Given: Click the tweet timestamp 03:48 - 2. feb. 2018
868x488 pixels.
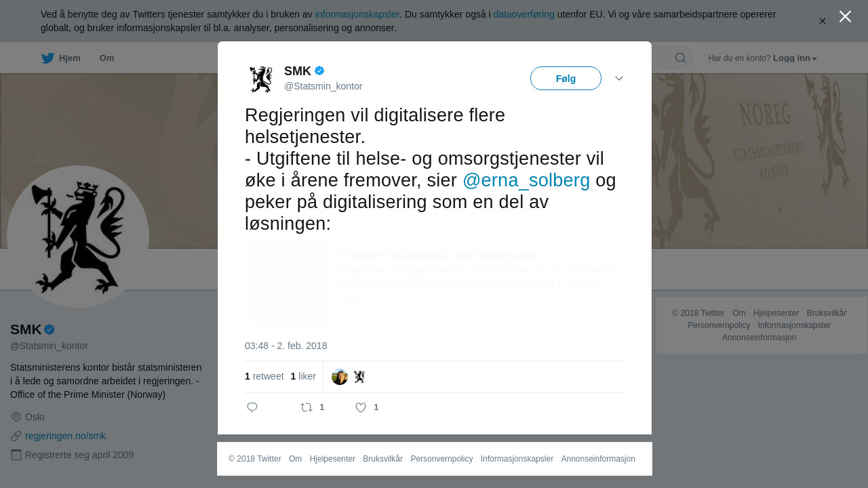Looking at the screenshot, I should 285,346.
